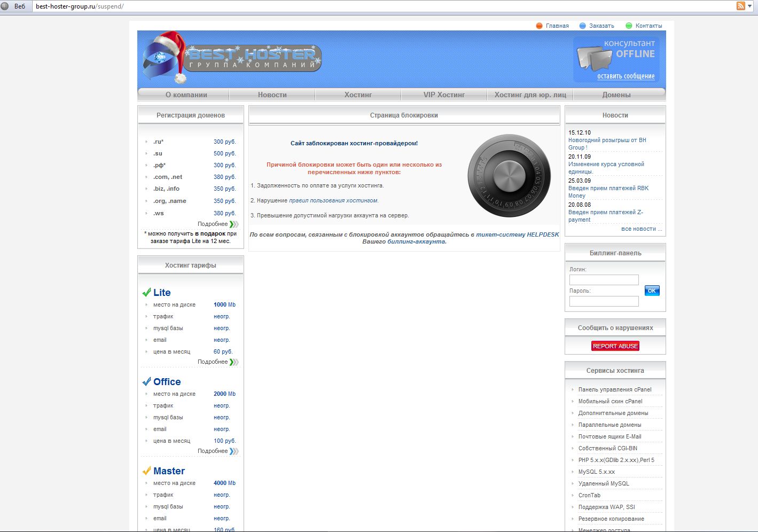Click the .com, .net domain row

pos(190,177)
